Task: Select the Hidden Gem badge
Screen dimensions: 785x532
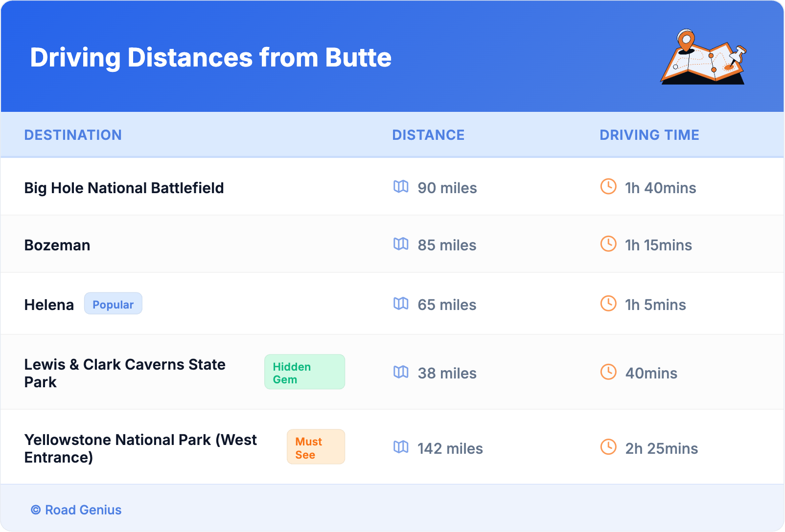Action: pyautogui.click(x=304, y=373)
